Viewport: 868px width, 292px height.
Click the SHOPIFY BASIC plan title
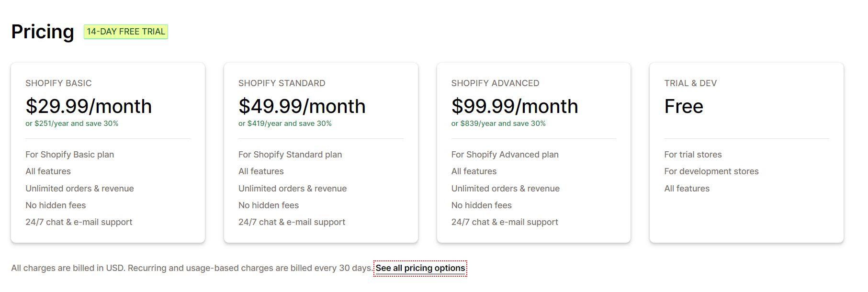58,83
